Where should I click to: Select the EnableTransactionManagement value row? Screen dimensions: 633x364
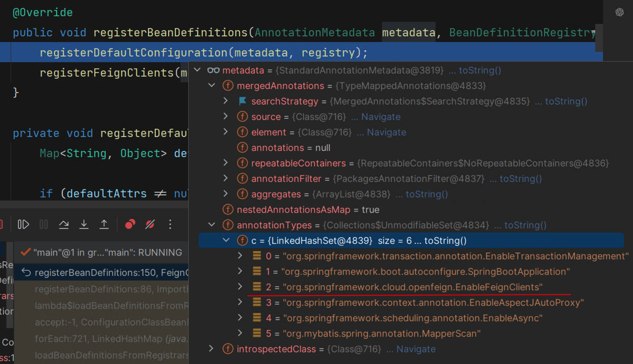click(x=411, y=256)
